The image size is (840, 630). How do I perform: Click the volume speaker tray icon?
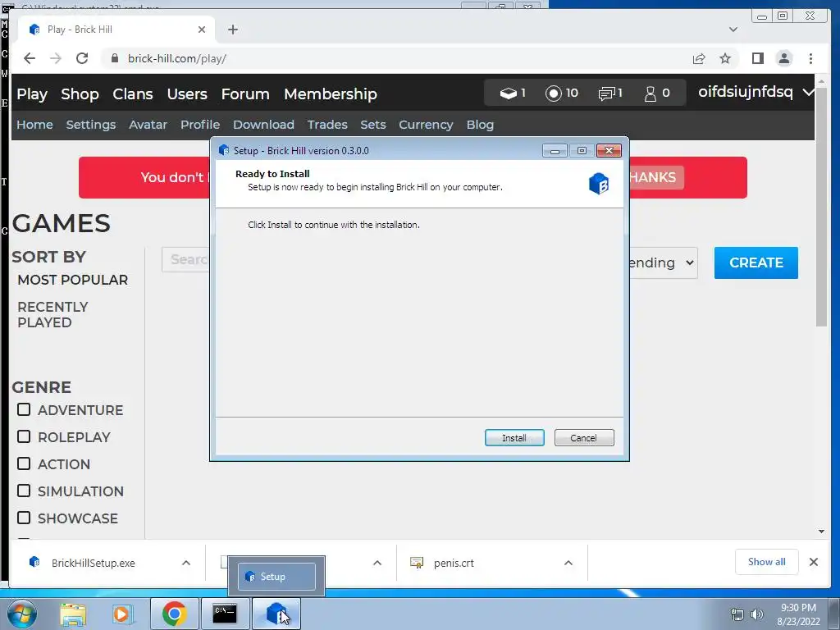tap(757, 614)
